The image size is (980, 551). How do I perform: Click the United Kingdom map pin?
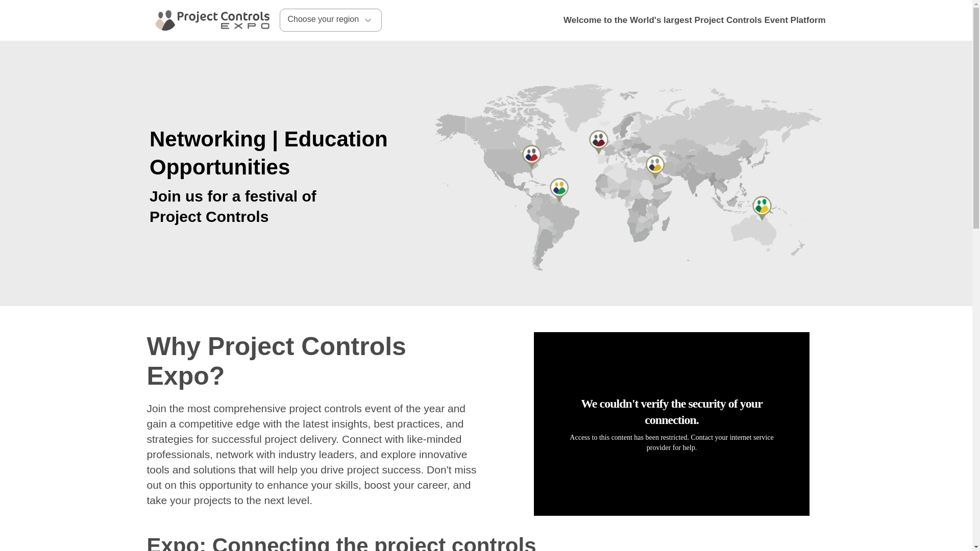pyautogui.click(x=599, y=142)
